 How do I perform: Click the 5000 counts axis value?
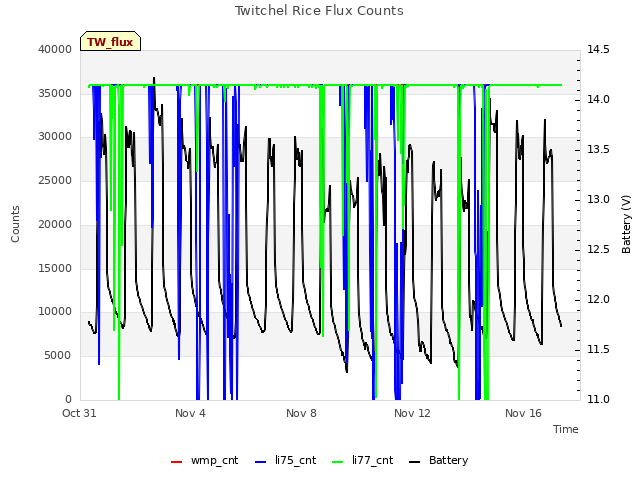point(58,356)
